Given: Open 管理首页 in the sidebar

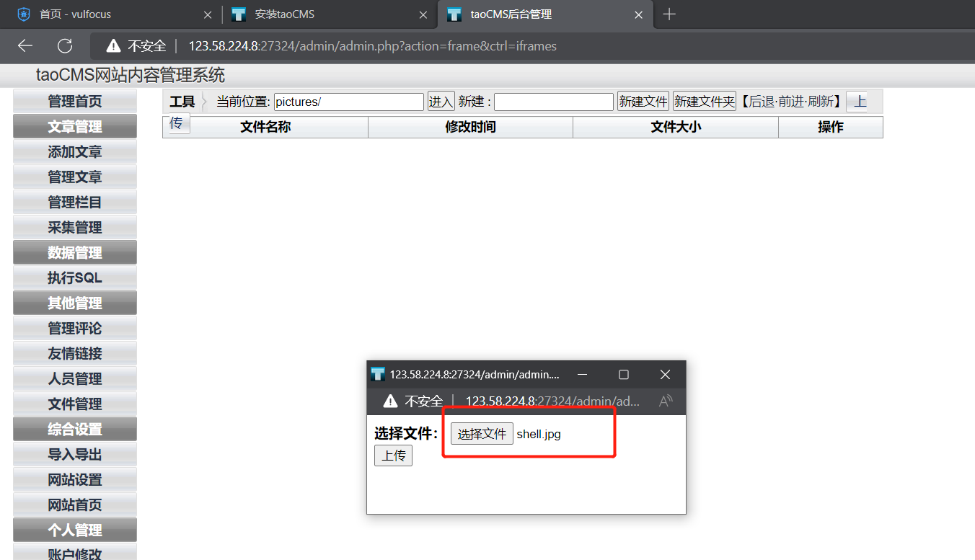Looking at the screenshot, I should 75,102.
